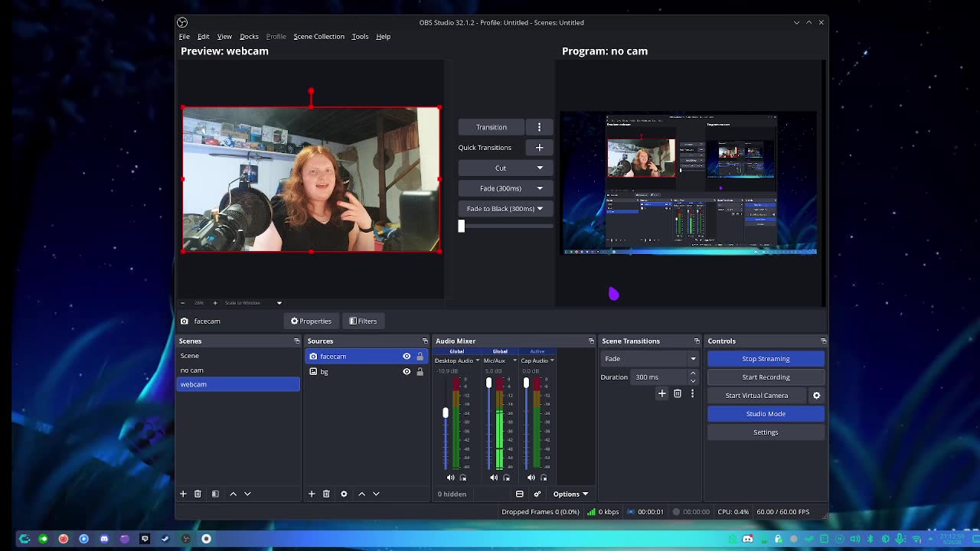Add a new source with the plus icon
Viewport: 980px width, 551px height.
[312, 494]
